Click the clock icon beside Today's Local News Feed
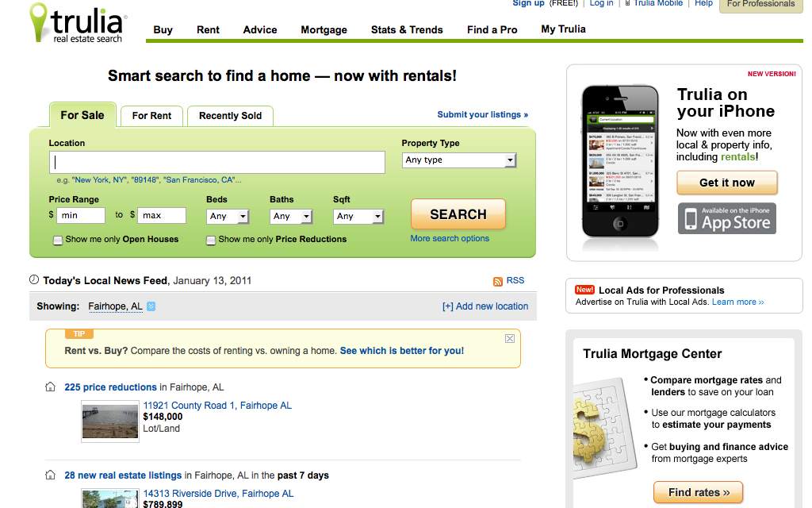812x508 pixels. tap(34, 280)
